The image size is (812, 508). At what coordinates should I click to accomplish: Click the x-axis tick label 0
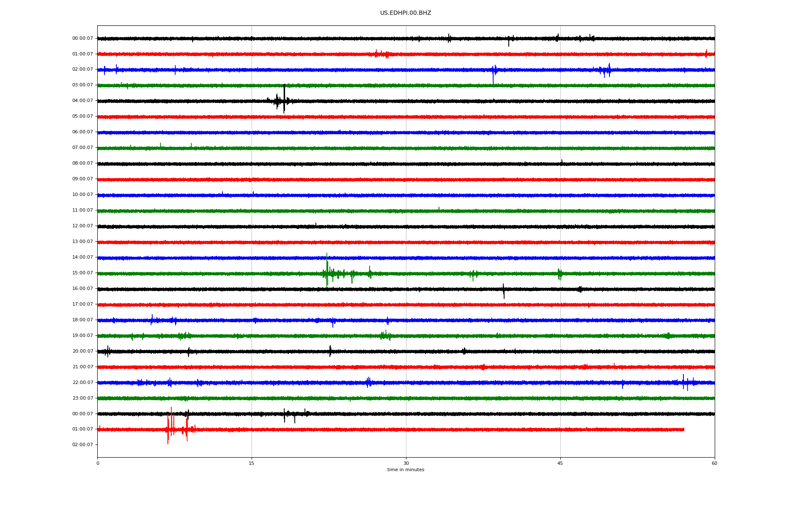pyautogui.click(x=98, y=464)
